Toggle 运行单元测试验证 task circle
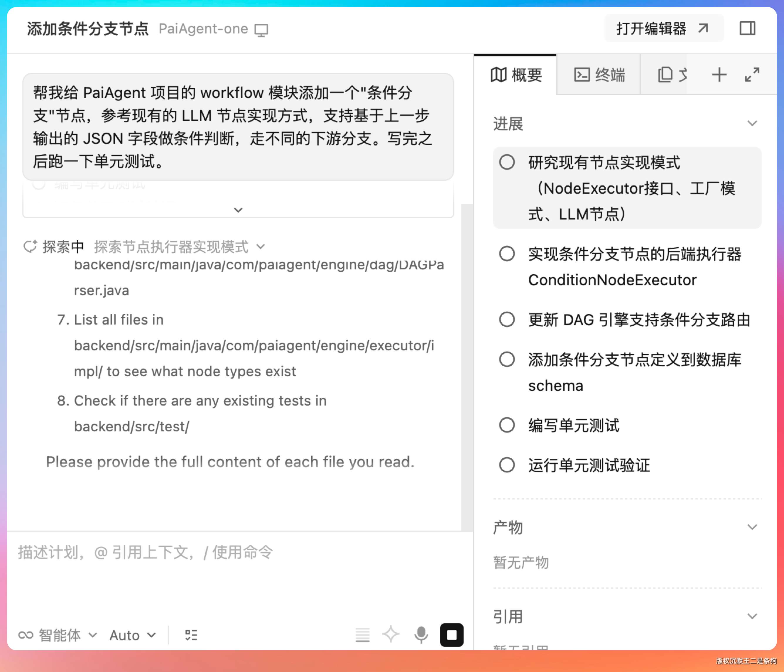This screenshot has width=784, height=672. (x=507, y=465)
